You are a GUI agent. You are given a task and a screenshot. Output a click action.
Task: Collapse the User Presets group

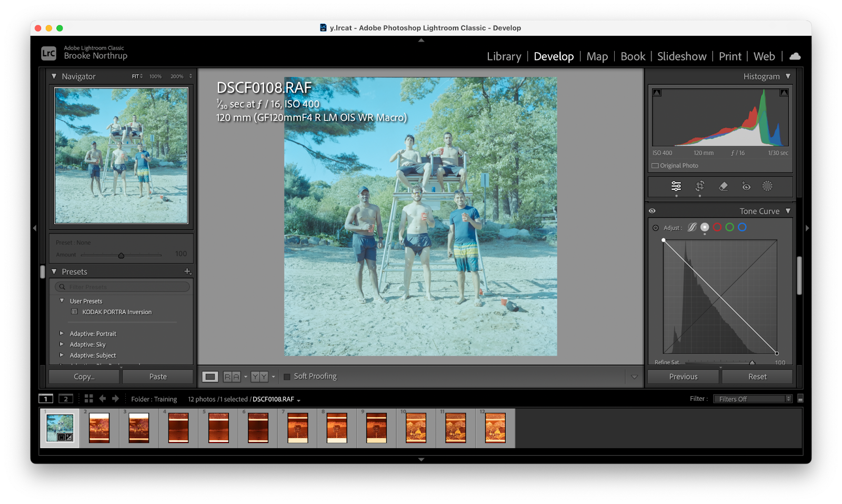(x=62, y=301)
